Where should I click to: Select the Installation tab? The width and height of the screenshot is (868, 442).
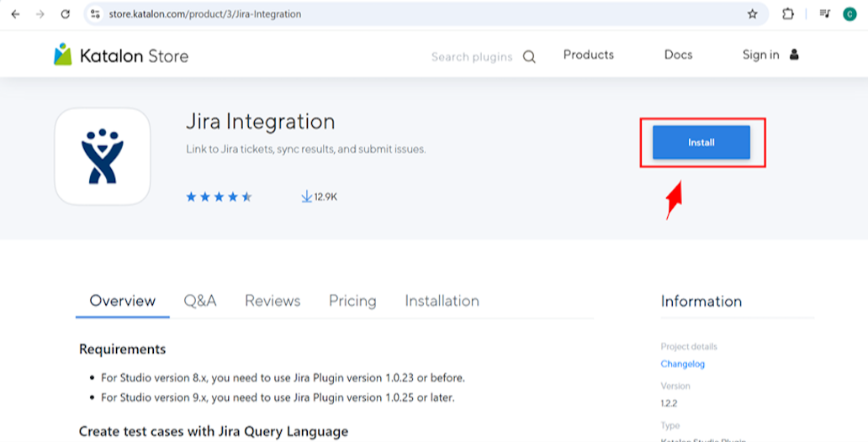click(x=442, y=301)
